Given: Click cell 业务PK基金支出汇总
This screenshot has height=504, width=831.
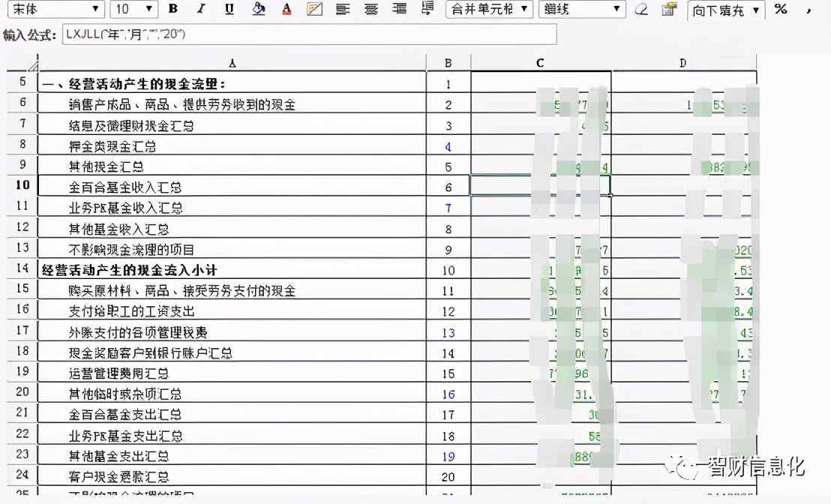Looking at the screenshot, I should 232,435.
